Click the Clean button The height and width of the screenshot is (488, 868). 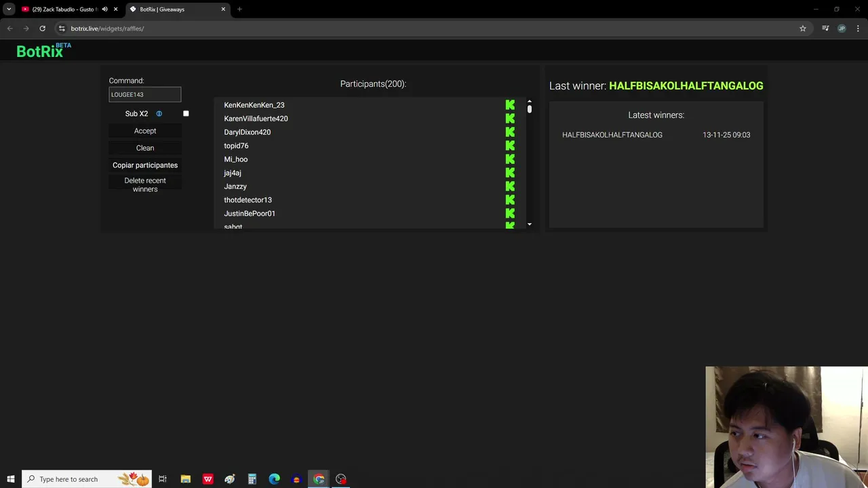coord(145,148)
